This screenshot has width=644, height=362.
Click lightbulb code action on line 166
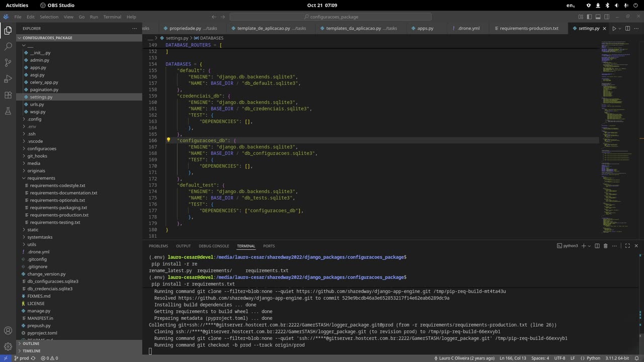[169, 140]
